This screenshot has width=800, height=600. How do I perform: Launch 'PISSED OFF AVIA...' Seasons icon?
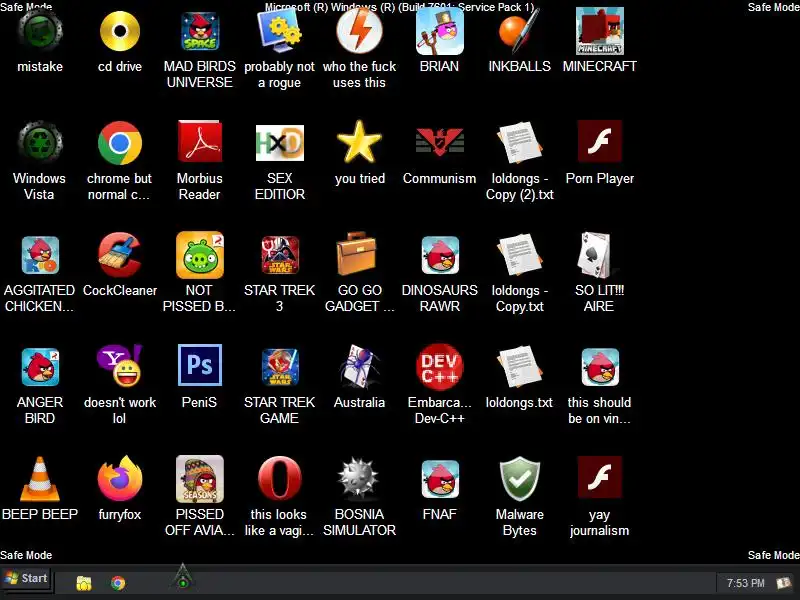[199, 479]
